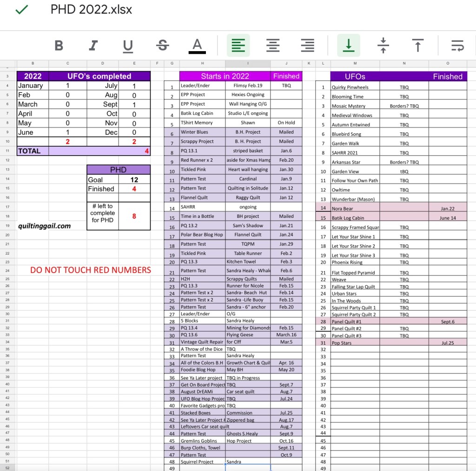Enable text wrapping icon

(x=457, y=45)
